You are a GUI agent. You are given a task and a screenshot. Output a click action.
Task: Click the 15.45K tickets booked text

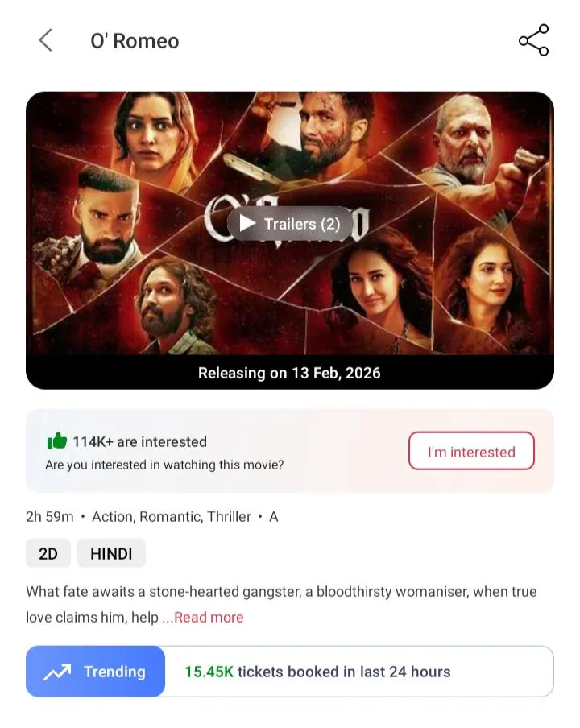pos(317,672)
